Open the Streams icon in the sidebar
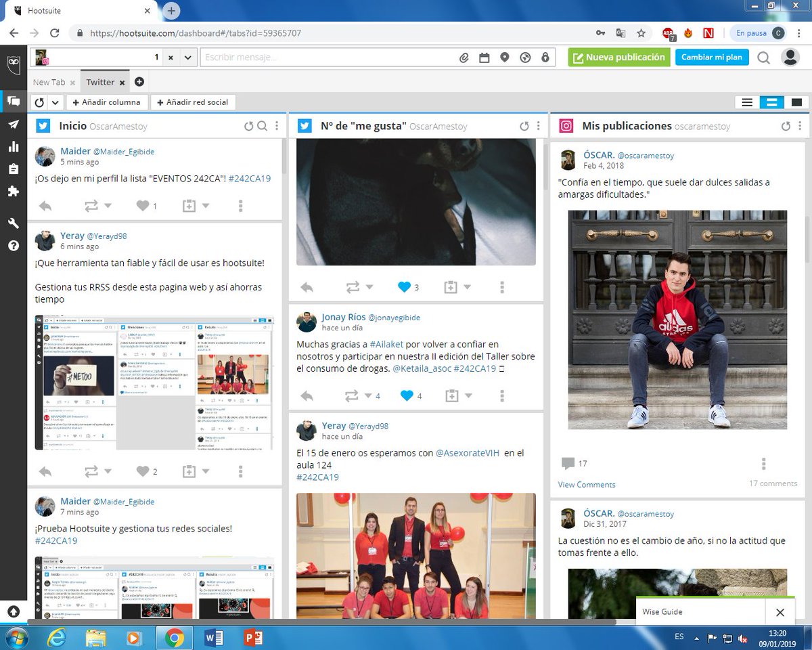Image resolution: width=812 pixels, height=650 pixels. [13, 102]
